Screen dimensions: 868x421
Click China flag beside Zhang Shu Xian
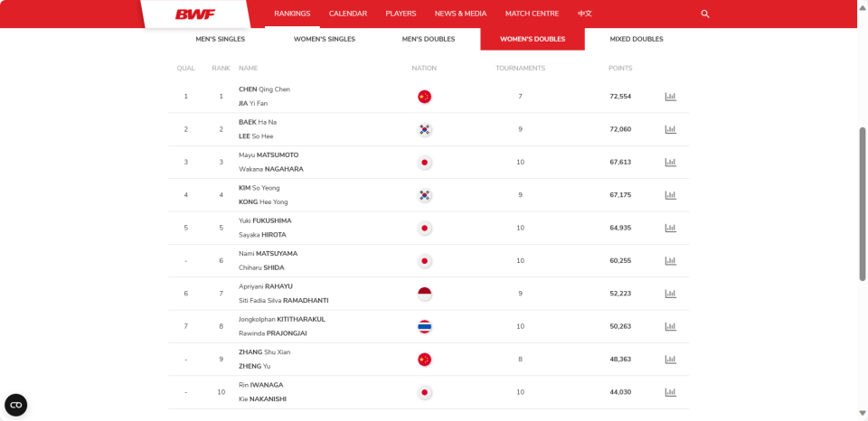click(x=424, y=360)
